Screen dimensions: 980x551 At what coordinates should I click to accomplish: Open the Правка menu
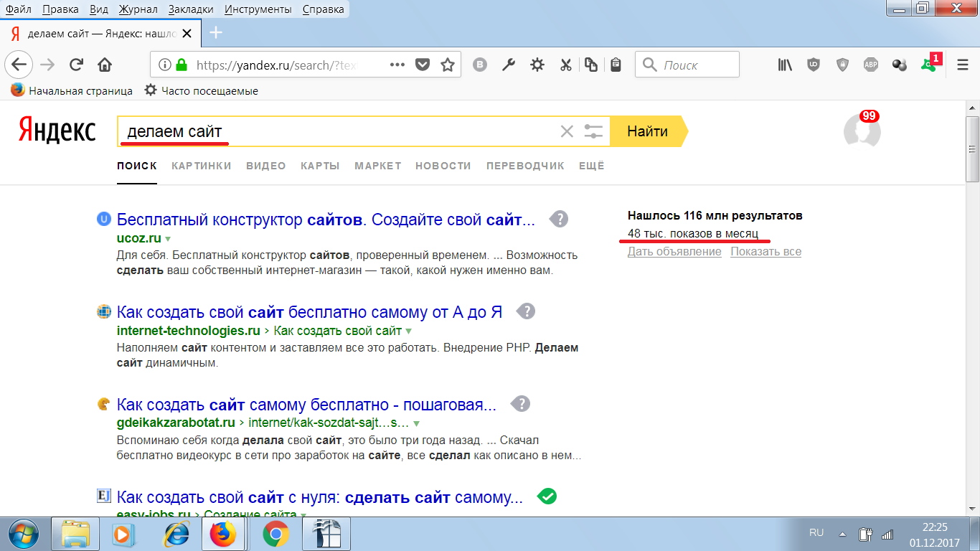coord(61,9)
